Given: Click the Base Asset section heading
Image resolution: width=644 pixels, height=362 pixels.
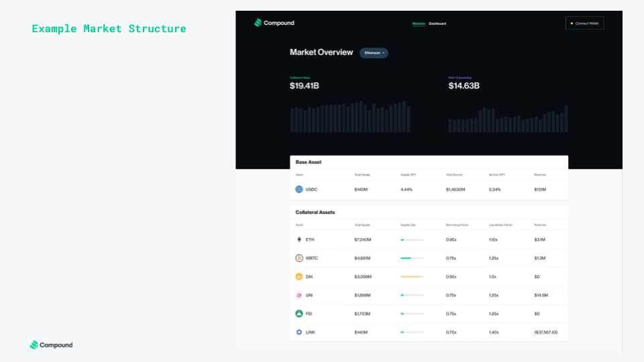Looking at the screenshot, I should tap(309, 162).
